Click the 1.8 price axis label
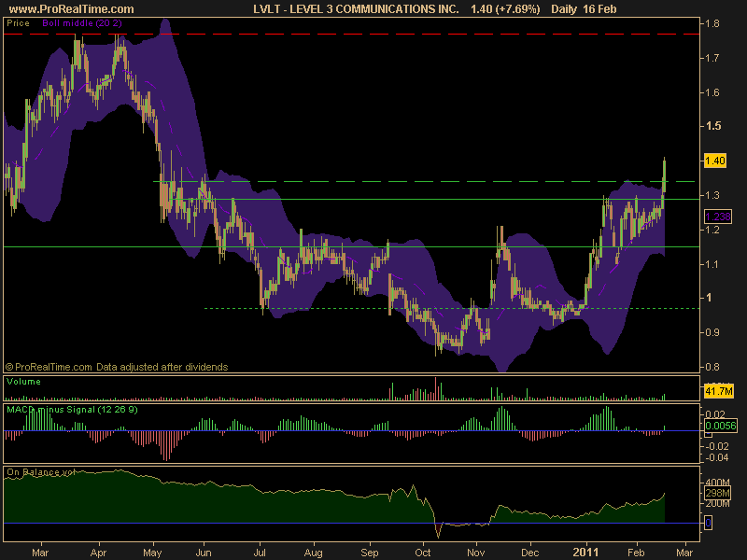Screen dimensions: 747x560 click(x=712, y=24)
